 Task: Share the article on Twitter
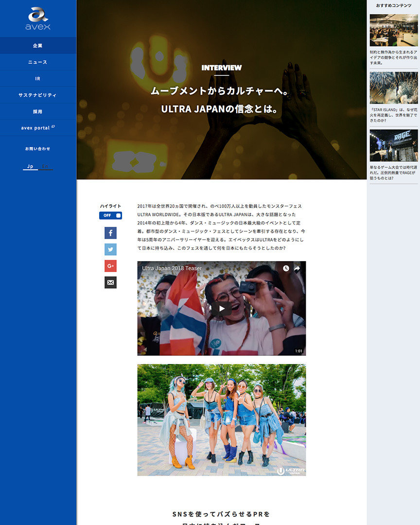coord(110,249)
